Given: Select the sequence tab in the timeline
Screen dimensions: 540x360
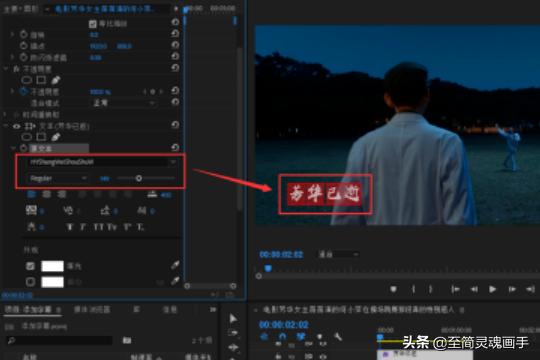Looking at the screenshot, I should point(359,310).
